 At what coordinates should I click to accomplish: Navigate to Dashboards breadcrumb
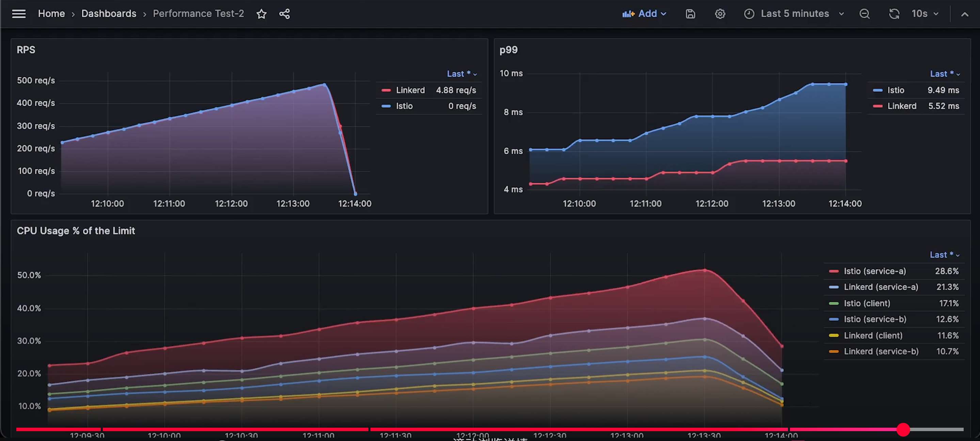(109, 14)
